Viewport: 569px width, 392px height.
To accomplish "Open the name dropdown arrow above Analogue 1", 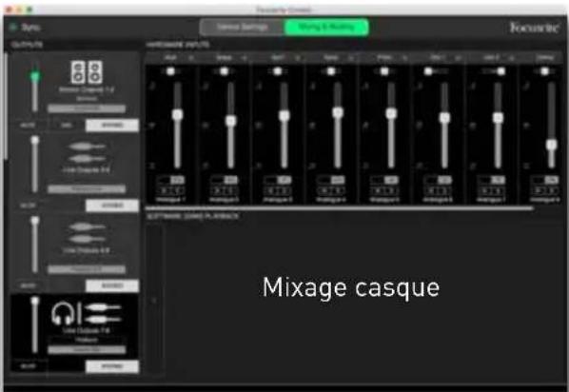I will [x=191, y=58].
